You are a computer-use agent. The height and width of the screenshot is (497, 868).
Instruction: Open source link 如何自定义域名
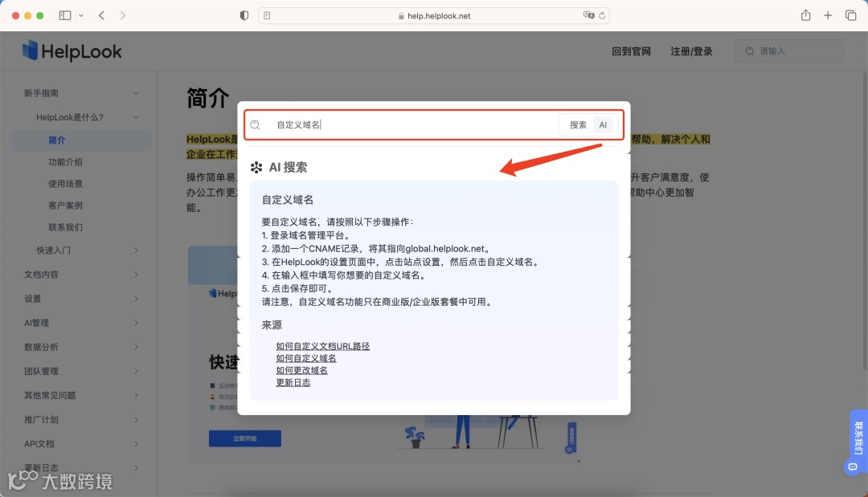tap(306, 358)
